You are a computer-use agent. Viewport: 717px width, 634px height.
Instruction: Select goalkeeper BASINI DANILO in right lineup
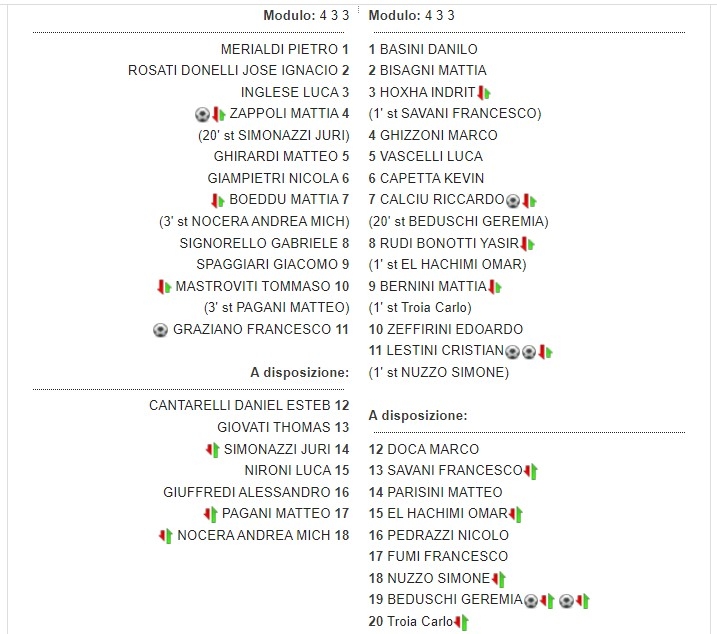click(x=414, y=49)
